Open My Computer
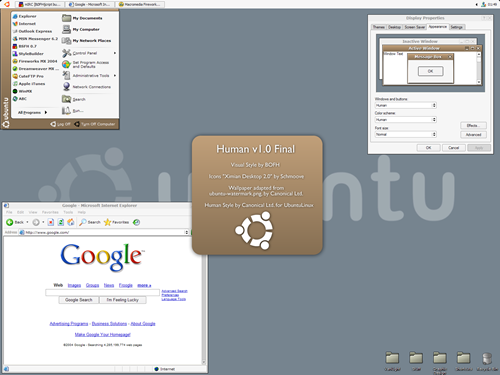The height and width of the screenshot is (375, 500). [81, 29]
